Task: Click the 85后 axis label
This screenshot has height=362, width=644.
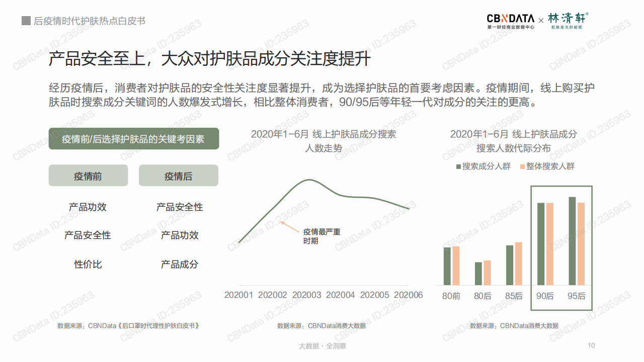Action: 514,296
